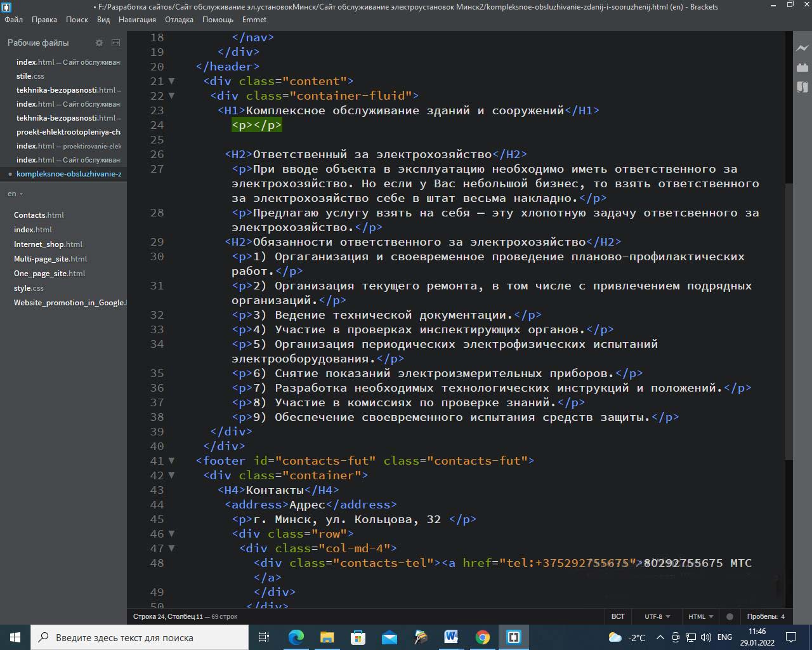The width and height of the screenshot is (812, 650).
Task: Open the UTF-8 encoding dropdown
Action: (x=657, y=616)
